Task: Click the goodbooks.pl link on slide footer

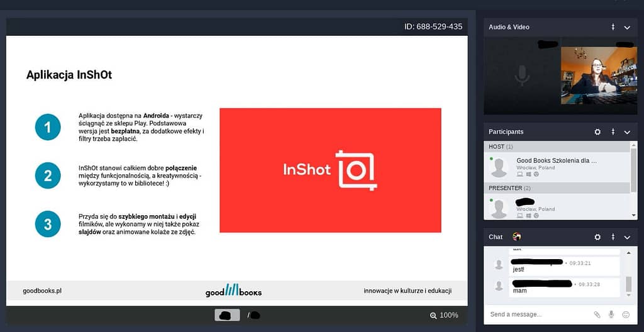Action: 42,291
